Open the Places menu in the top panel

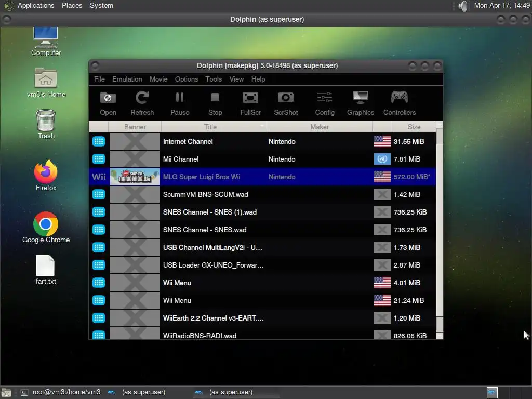(x=72, y=5)
